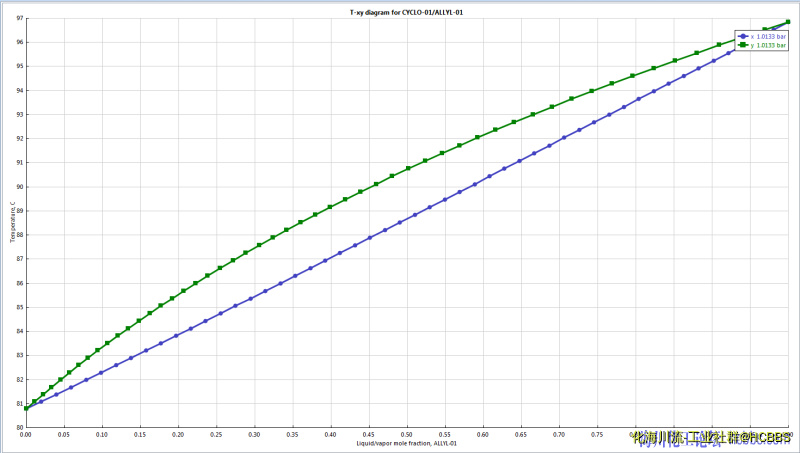Click the green square marker in legend
The height and width of the screenshot is (453, 800).
(742, 44)
